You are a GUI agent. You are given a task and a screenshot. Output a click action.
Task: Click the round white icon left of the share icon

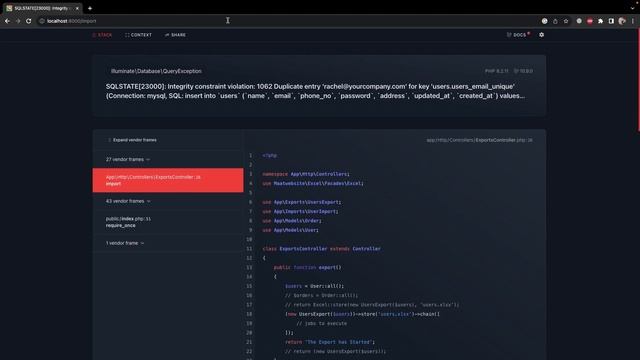(x=544, y=21)
